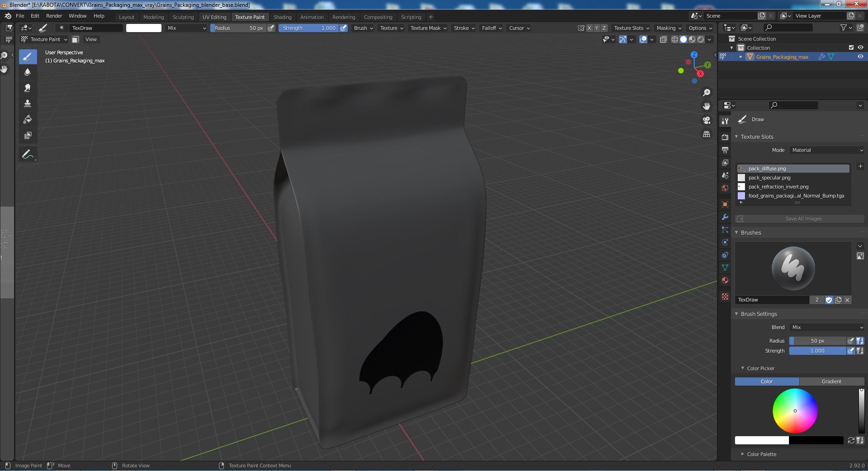
Task: Open the viewport View menu button
Action: click(91, 39)
